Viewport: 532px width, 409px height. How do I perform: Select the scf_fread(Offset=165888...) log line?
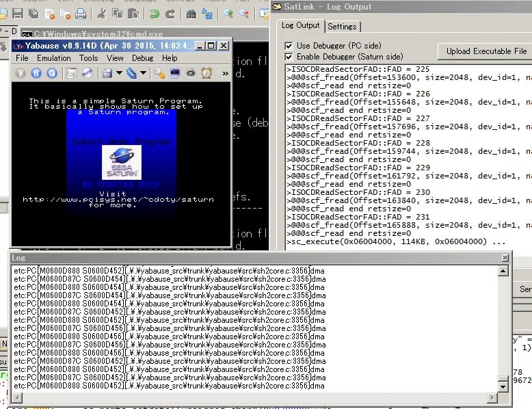point(409,225)
